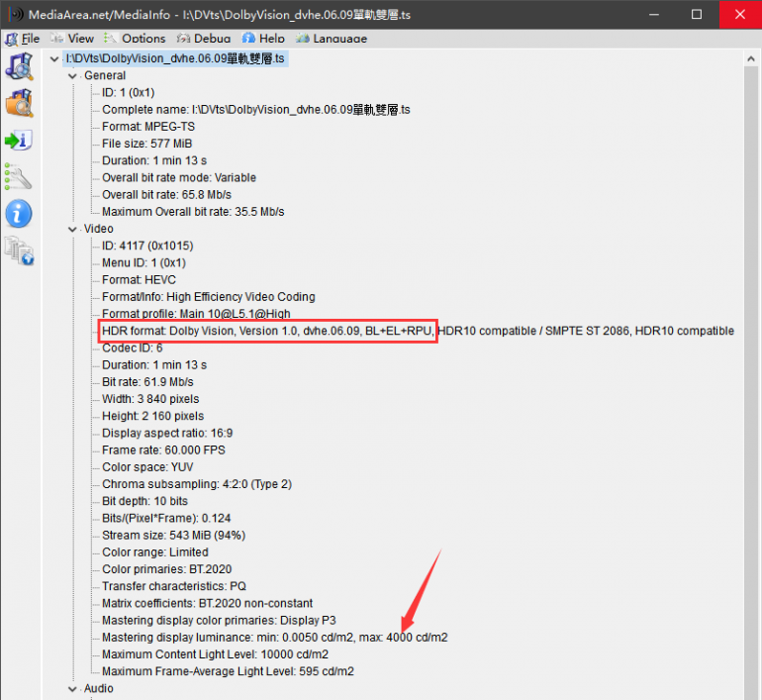This screenshot has width=762, height=700.
Task: Select row 'Format profile: Main 10@L5.1@High'
Action: coord(196,314)
